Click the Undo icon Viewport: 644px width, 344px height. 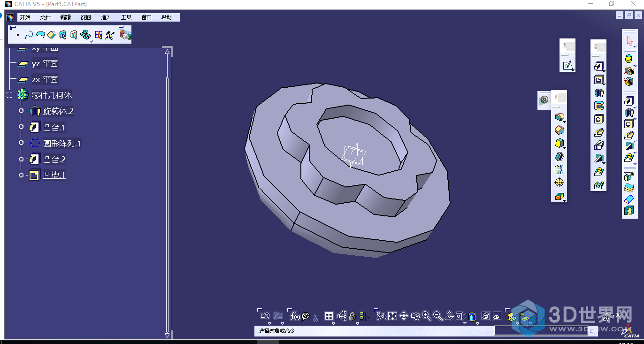point(265,316)
